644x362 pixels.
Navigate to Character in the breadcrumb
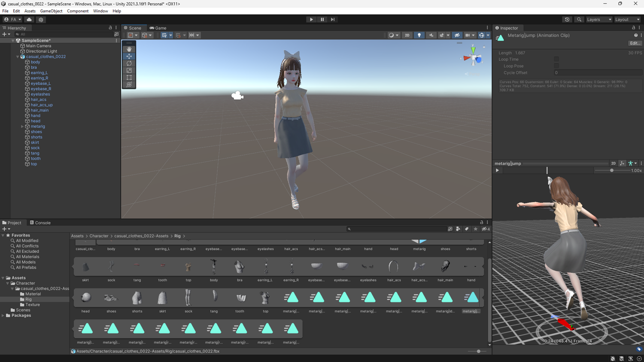click(x=99, y=236)
